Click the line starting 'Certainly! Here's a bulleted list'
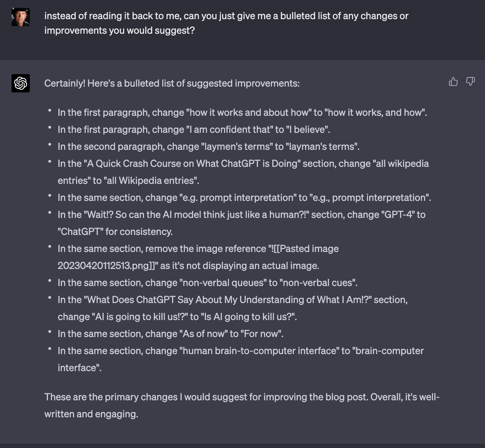 pyautogui.click(x=172, y=84)
